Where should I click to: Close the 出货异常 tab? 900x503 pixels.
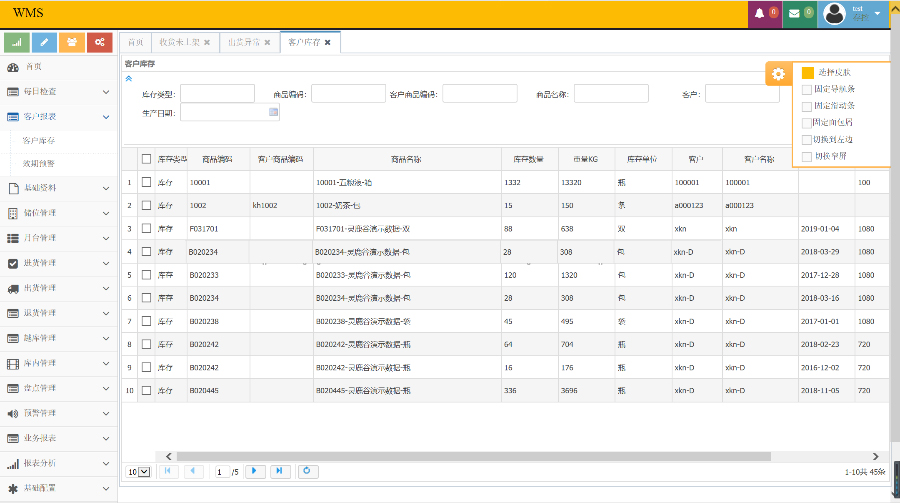[x=267, y=42]
